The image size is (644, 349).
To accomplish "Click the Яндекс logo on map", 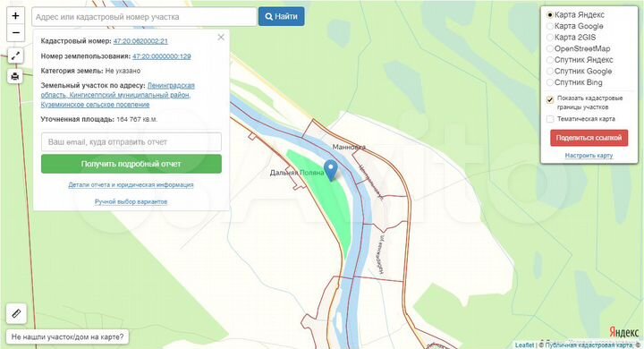I will 623,332.
